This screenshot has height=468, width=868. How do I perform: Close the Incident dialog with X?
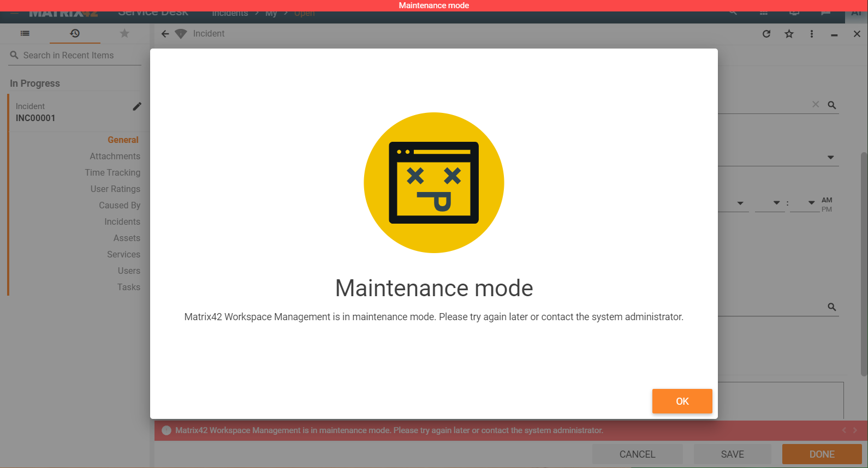click(x=857, y=34)
